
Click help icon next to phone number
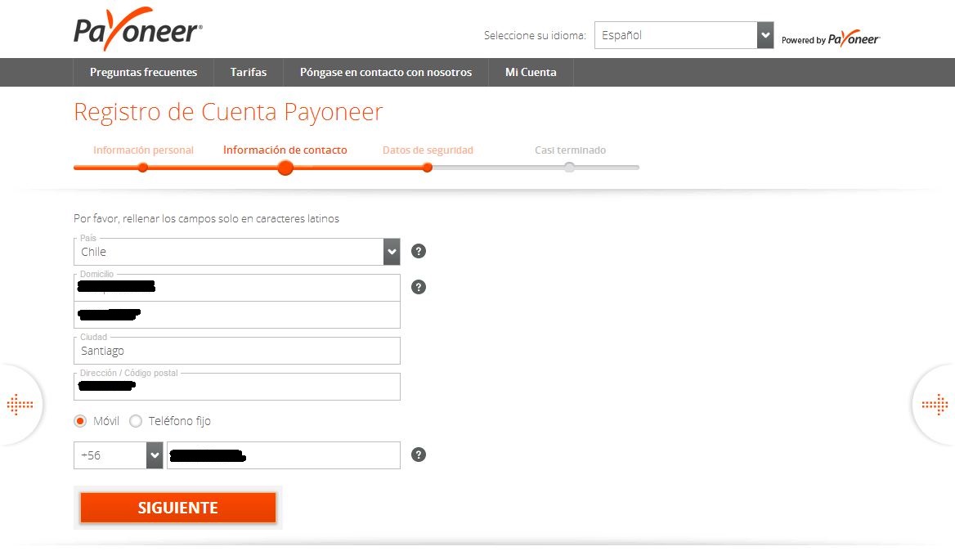419,455
